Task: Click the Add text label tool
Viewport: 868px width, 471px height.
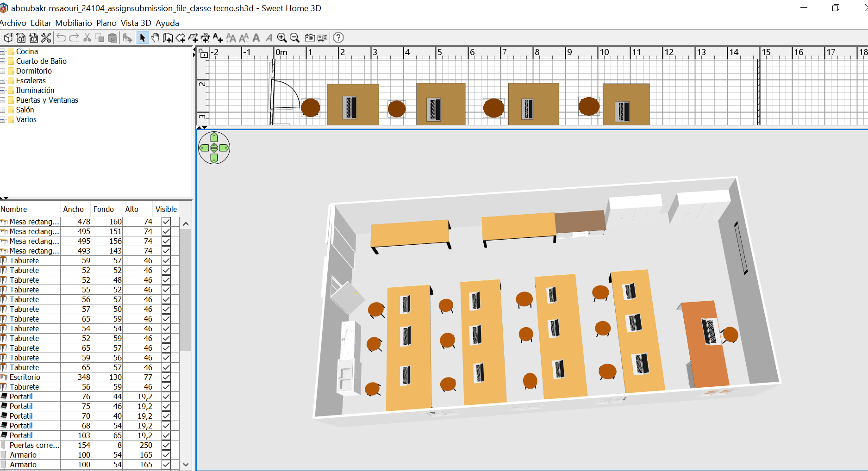Action: (x=218, y=38)
